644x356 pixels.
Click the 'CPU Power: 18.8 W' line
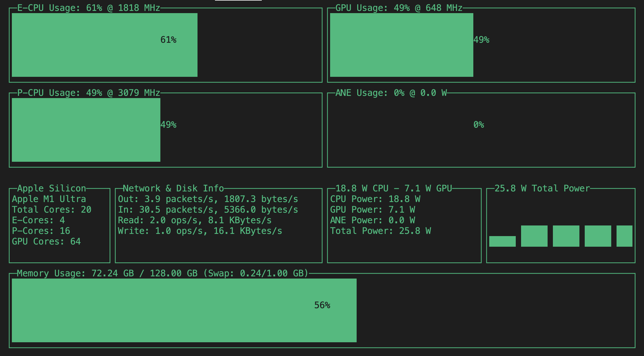pos(375,199)
